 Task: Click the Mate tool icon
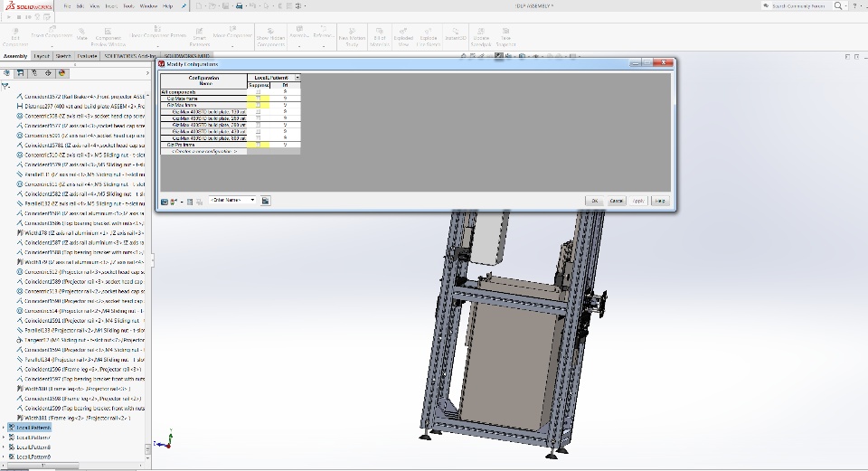[x=82, y=34]
